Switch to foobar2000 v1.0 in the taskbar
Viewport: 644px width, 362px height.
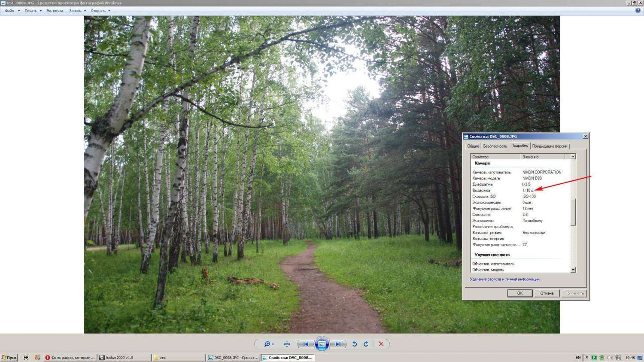tap(125, 357)
